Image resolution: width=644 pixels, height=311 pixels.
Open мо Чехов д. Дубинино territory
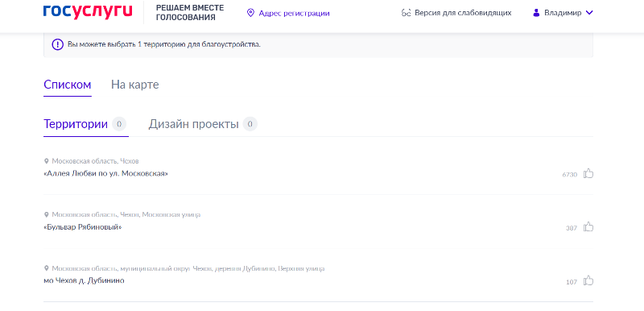click(84, 280)
